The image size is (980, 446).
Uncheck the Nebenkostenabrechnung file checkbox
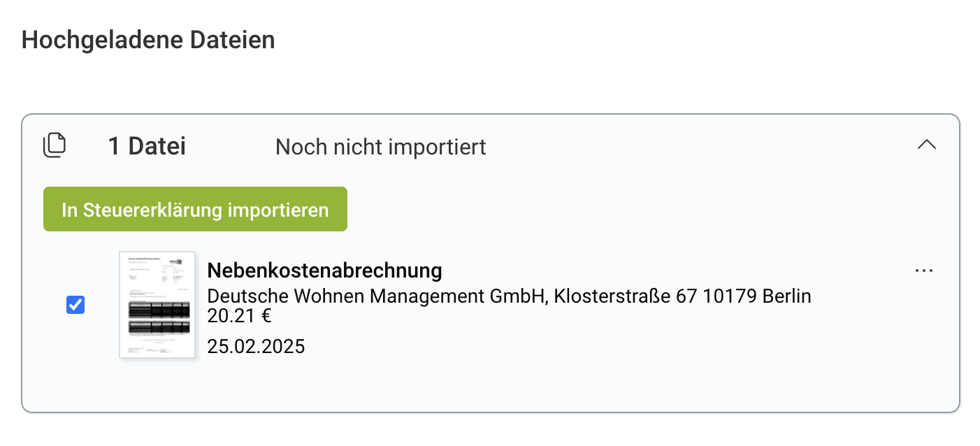tap(75, 305)
